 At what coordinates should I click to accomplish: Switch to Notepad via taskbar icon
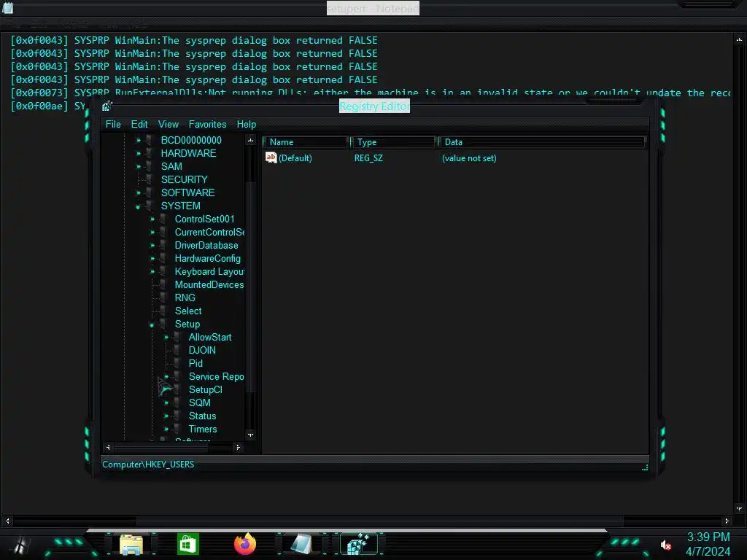(x=301, y=544)
